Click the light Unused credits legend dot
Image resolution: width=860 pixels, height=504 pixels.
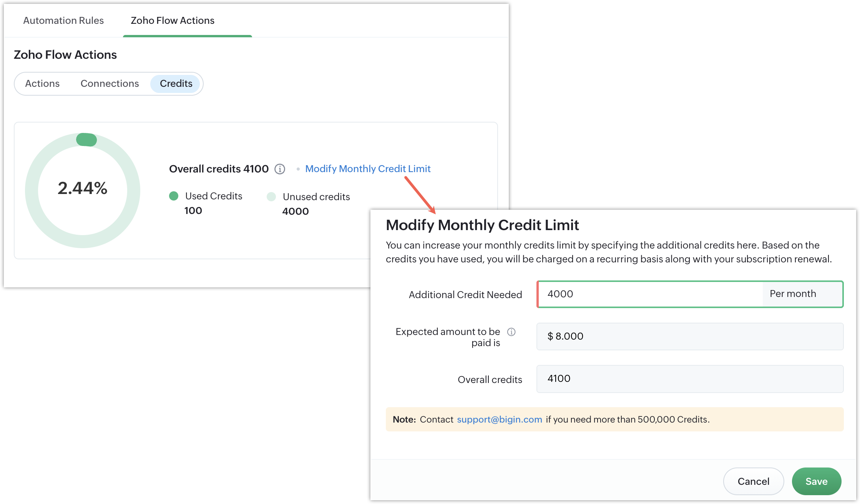(x=271, y=197)
